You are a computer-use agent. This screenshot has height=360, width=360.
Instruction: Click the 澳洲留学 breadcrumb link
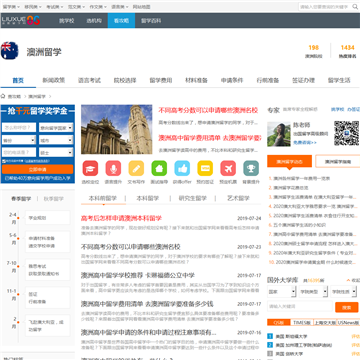(37, 96)
